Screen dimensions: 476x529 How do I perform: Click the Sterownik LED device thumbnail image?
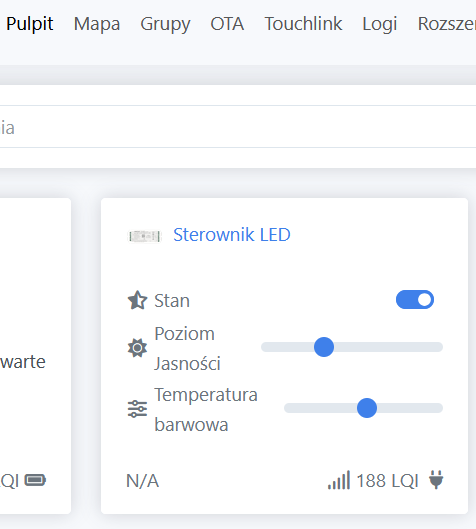tap(145, 236)
